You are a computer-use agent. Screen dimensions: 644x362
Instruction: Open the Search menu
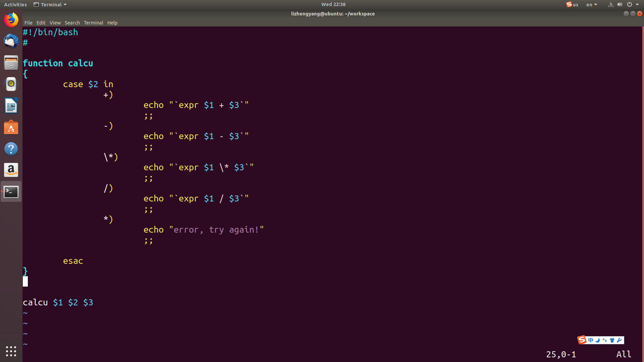click(x=72, y=23)
